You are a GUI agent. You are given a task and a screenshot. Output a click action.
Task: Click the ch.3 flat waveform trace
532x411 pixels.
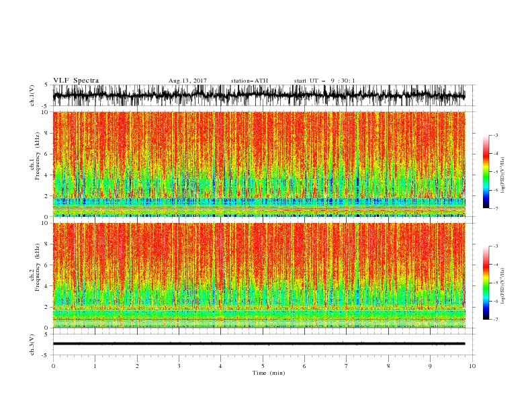point(259,344)
